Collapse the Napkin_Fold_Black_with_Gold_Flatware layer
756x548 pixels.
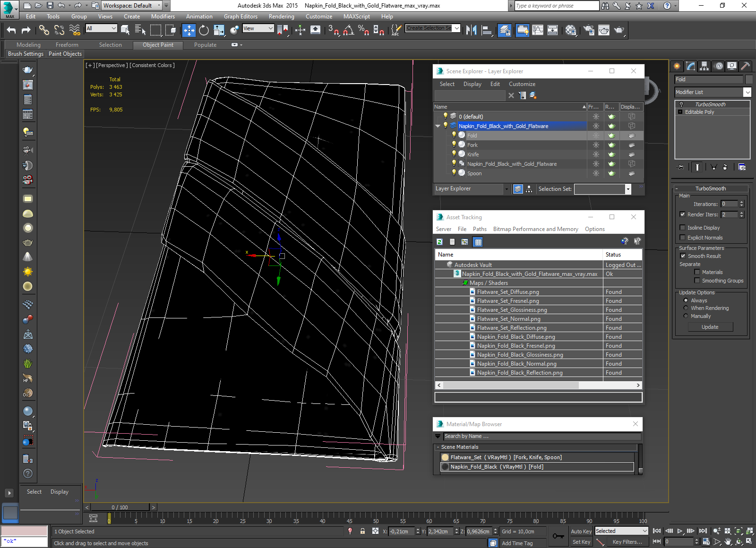(438, 126)
